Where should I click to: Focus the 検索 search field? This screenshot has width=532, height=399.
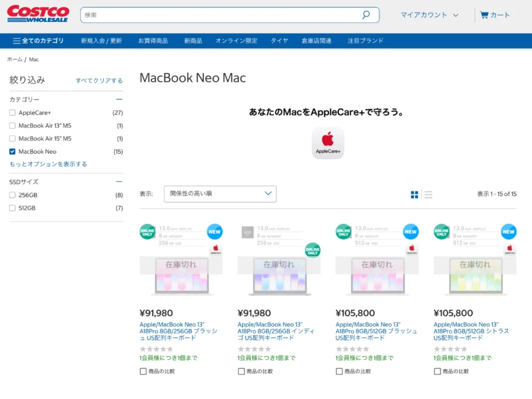click(x=230, y=15)
